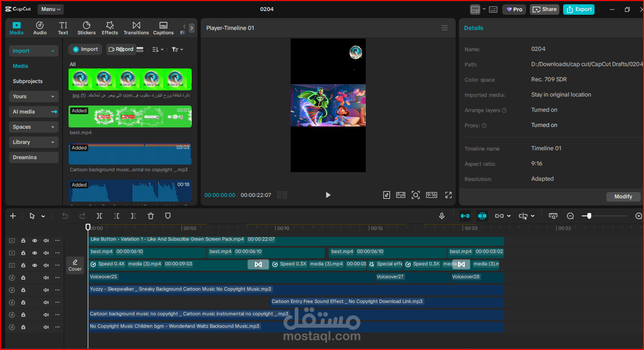Unlock the Like Button track
Image resolution: width=644 pixels, height=350 pixels.
point(23,241)
